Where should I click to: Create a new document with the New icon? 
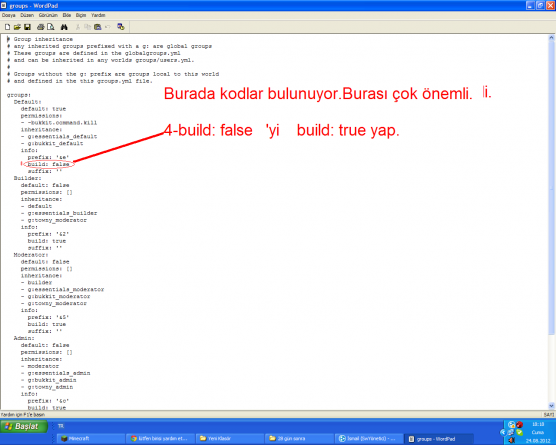(7, 27)
